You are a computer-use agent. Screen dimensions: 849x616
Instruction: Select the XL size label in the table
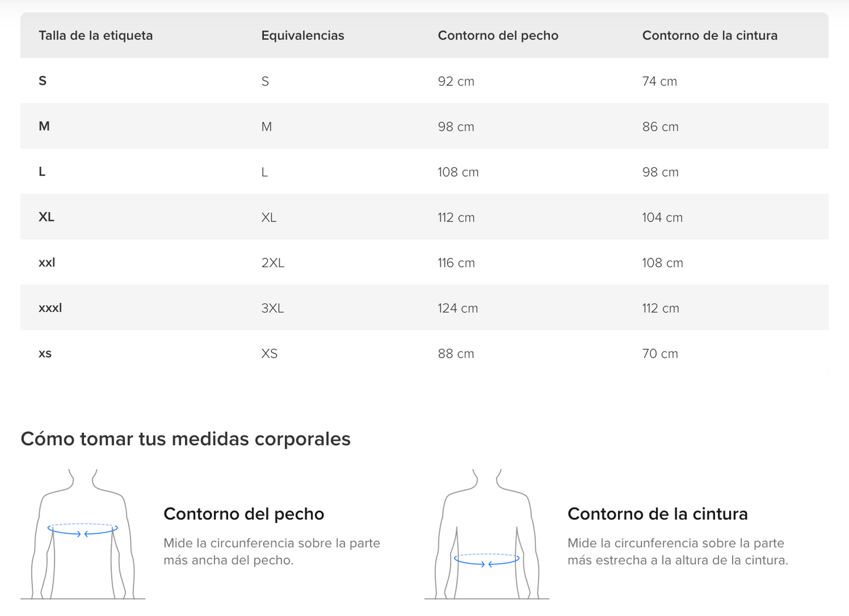click(x=46, y=217)
